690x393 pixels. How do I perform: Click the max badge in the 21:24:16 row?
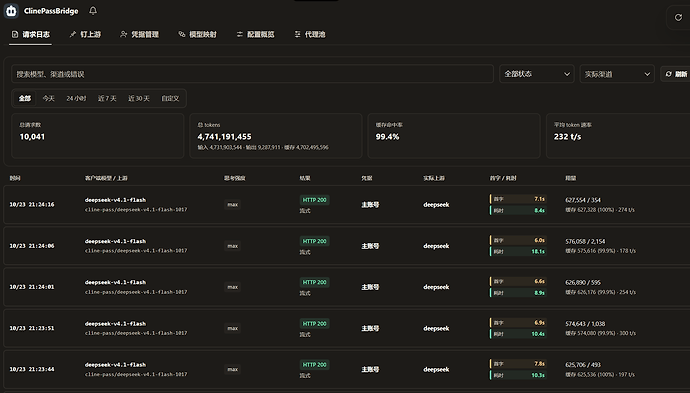pyautogui.click(x=232, y=205)
